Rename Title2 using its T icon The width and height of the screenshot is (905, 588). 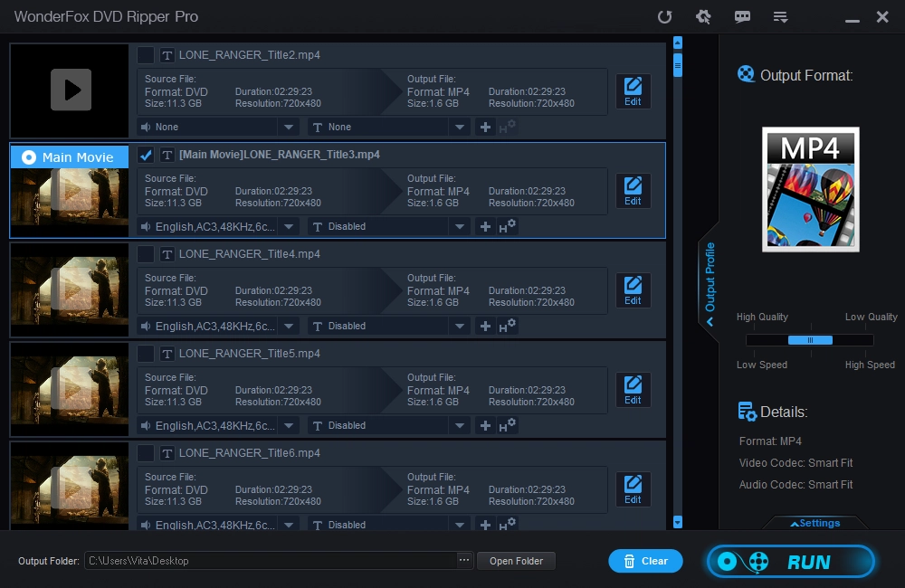[x=167, y=55]
